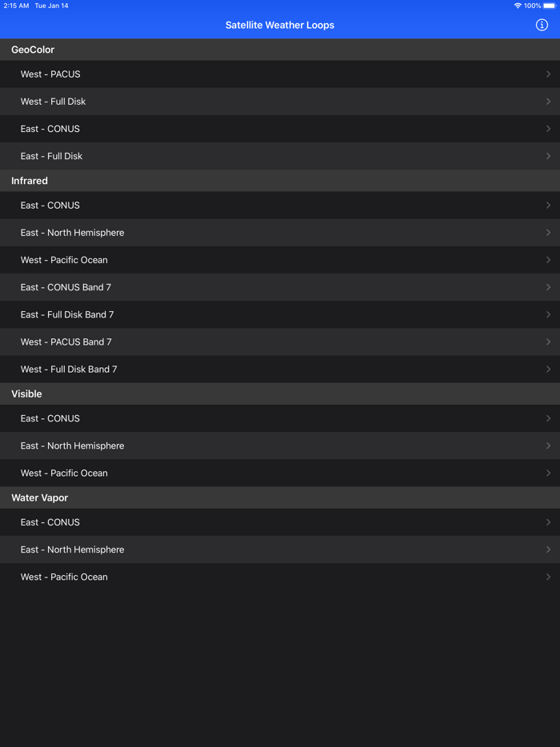Tap chevron for Infrared East - North Hemisphere
The image size is (560, 747).
548,233
